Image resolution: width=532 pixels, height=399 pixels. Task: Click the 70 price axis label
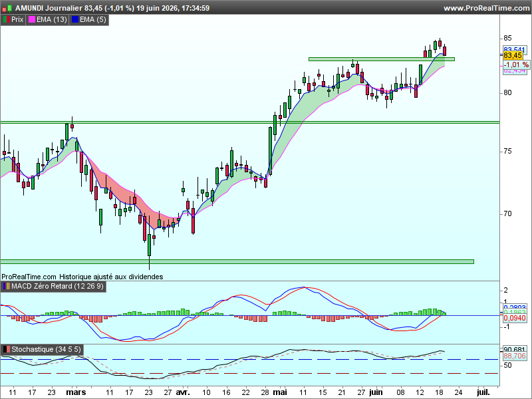[507, 213]
